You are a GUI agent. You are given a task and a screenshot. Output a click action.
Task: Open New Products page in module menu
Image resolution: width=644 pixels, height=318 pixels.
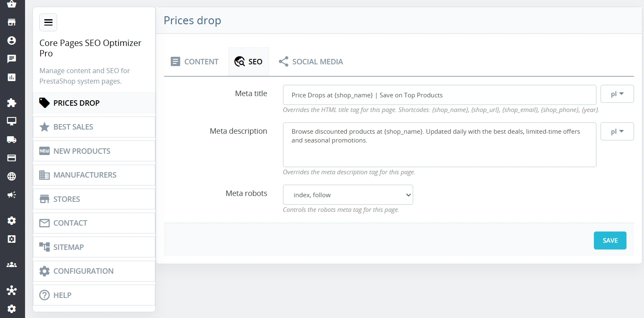[94, 151]
